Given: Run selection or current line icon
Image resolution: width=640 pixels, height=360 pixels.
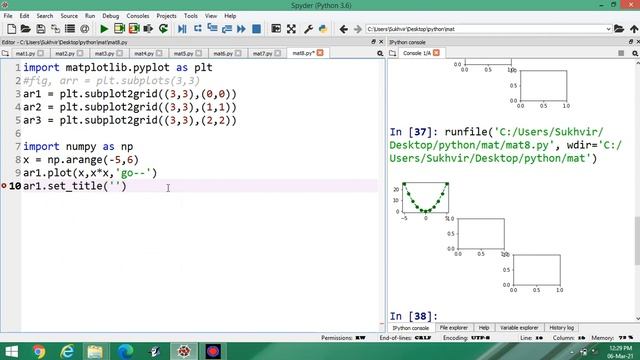Looking at the screenshot, I should click(x=148, y=29).
